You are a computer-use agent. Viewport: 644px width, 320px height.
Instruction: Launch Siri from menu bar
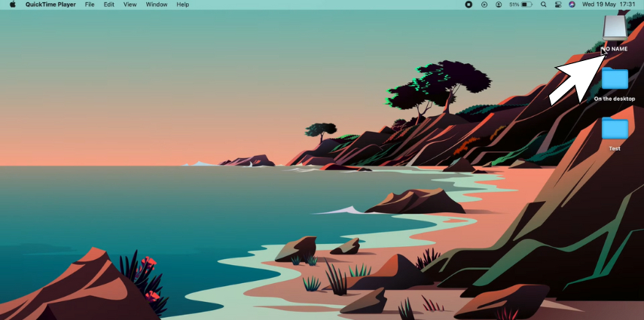tap(572, 5)
